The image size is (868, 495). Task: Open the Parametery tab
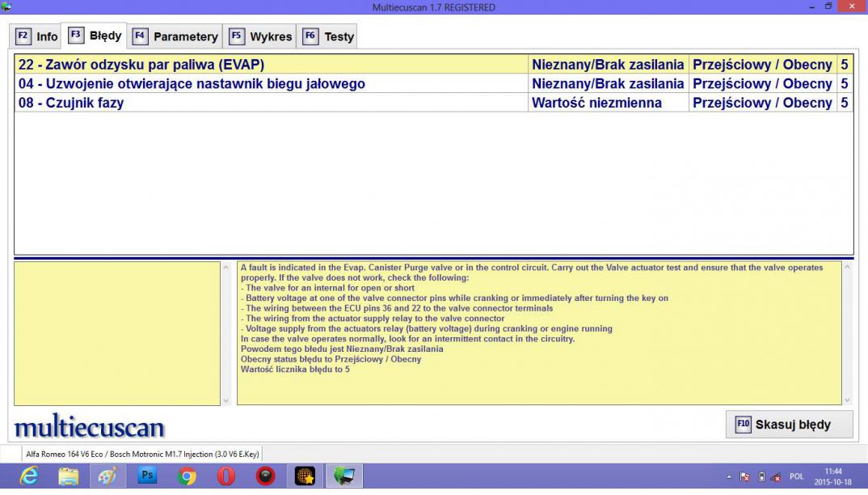coord(176,36)
